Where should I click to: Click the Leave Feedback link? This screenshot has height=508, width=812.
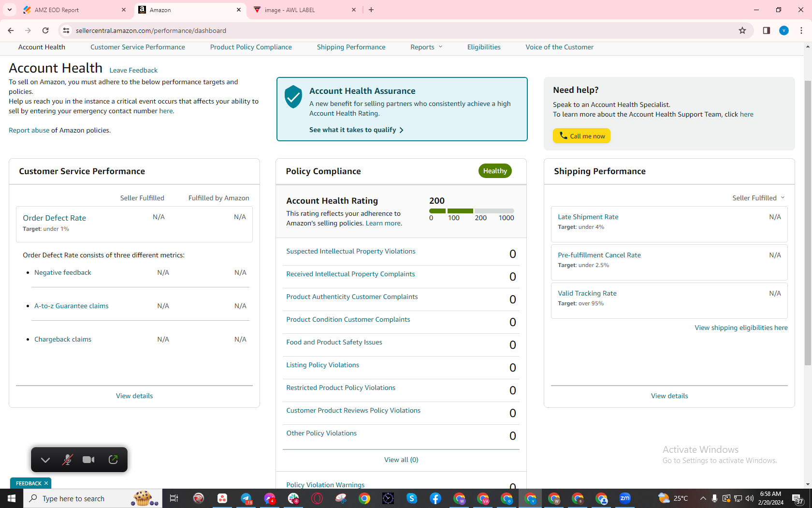click(x=133, y=70)
